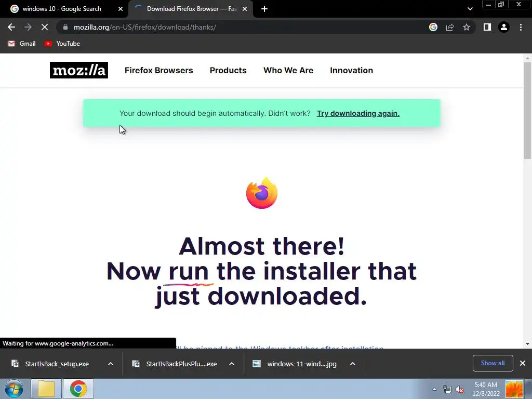Click the address bar URL
This screenshot has width=532, height=399.
(x=145, y=27)
